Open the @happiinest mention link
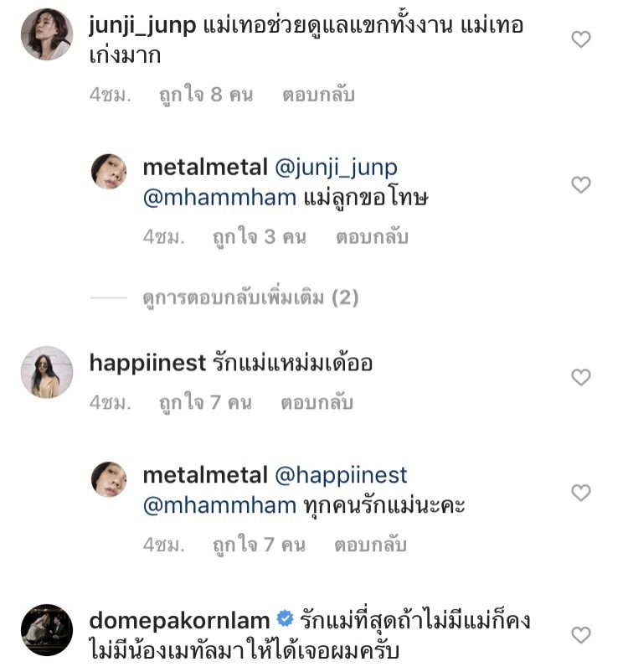The width and height of the screenshot is (628, 672). point(341,476)
